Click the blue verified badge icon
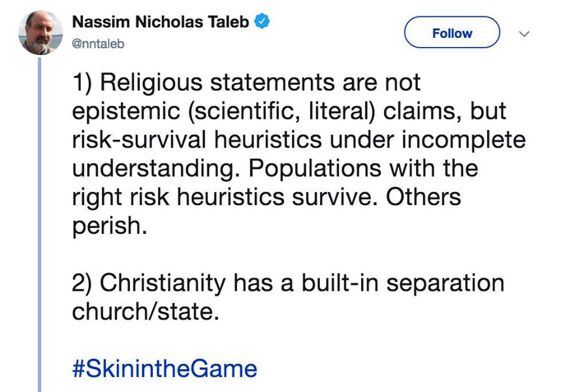 pos(261,22)
